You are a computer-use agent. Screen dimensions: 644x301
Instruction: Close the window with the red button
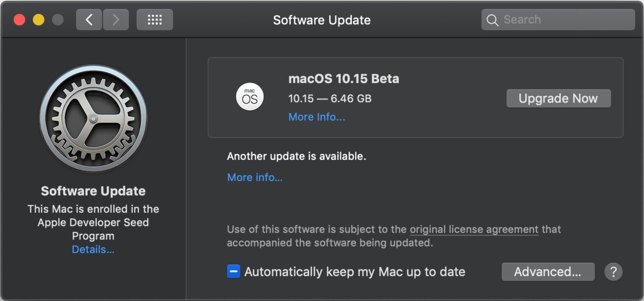20,20
